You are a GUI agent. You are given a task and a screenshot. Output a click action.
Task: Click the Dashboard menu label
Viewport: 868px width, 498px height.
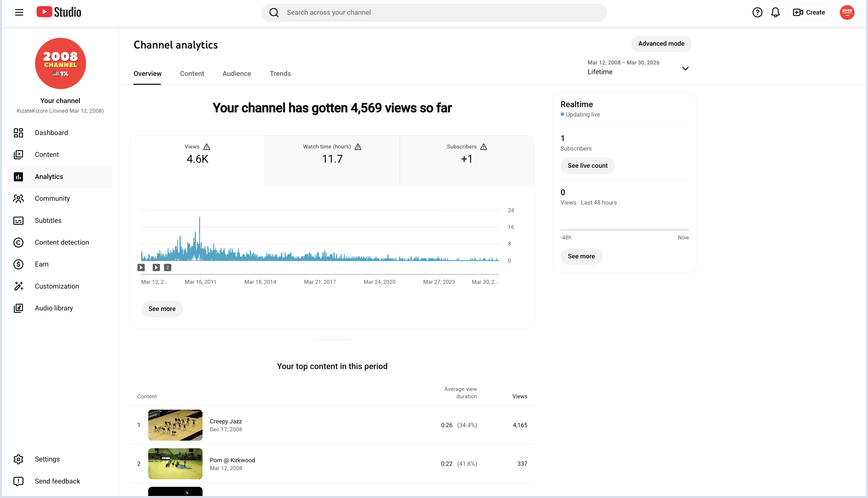51,133
